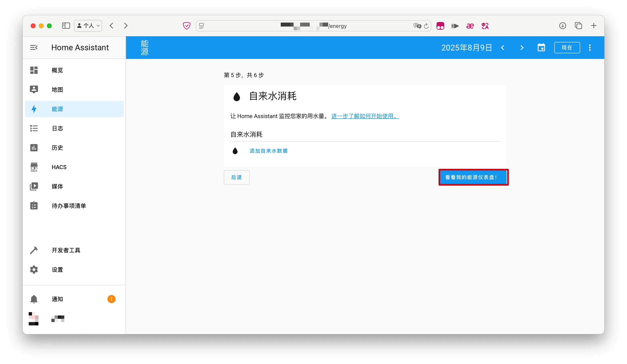Open the 概览 overview dashboard icon
The width and height of the screenshot is (627, 364).
34,70
